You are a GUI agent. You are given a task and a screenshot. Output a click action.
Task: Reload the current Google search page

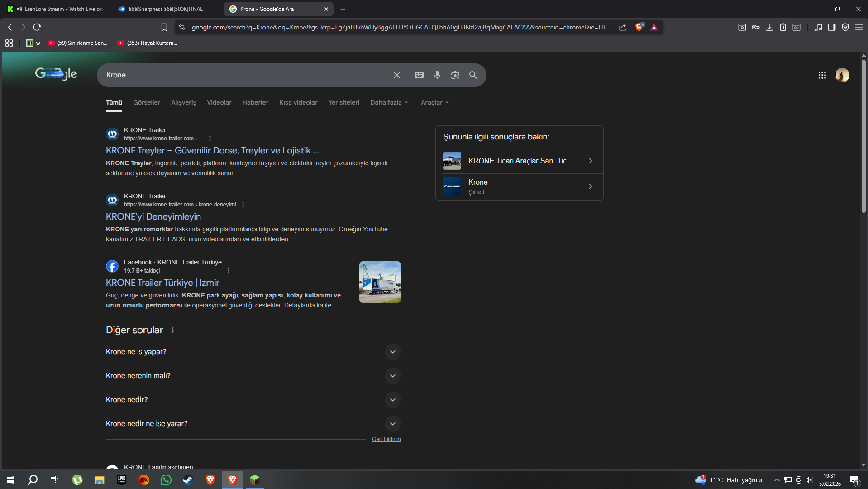(x=37, y=27)
